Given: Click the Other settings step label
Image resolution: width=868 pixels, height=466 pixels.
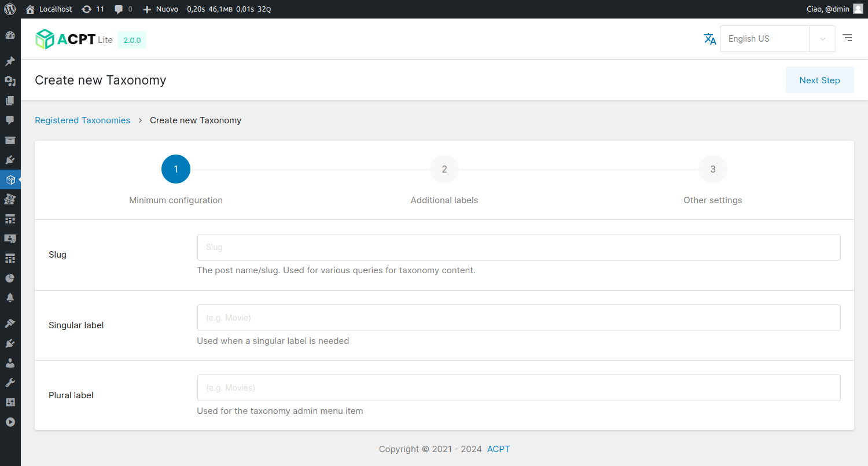Looking at the screenshot, I should [x=713, y=200].
